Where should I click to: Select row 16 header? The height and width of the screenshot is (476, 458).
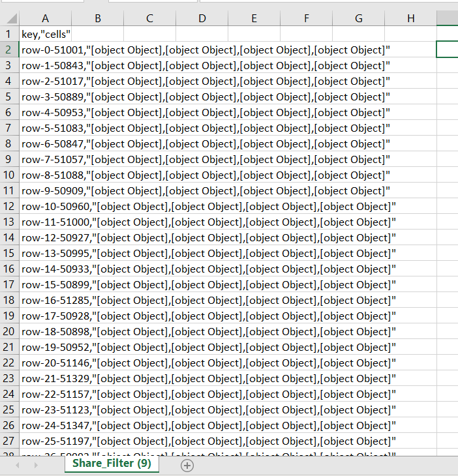(9, 269)
